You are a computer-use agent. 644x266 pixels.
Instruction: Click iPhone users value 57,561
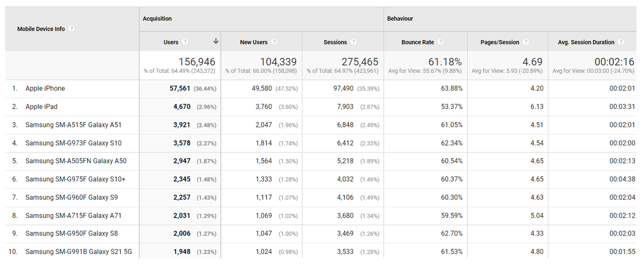click(180, 88)
